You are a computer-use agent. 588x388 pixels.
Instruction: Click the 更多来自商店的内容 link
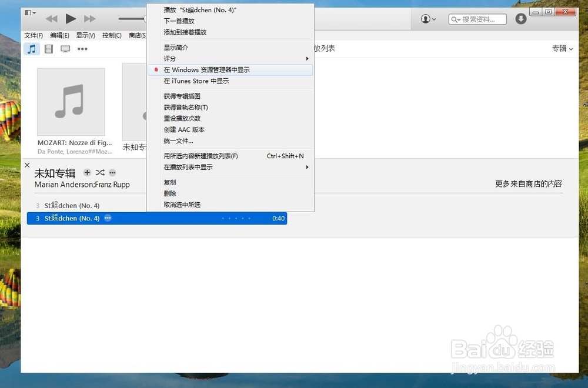(529, 183)
